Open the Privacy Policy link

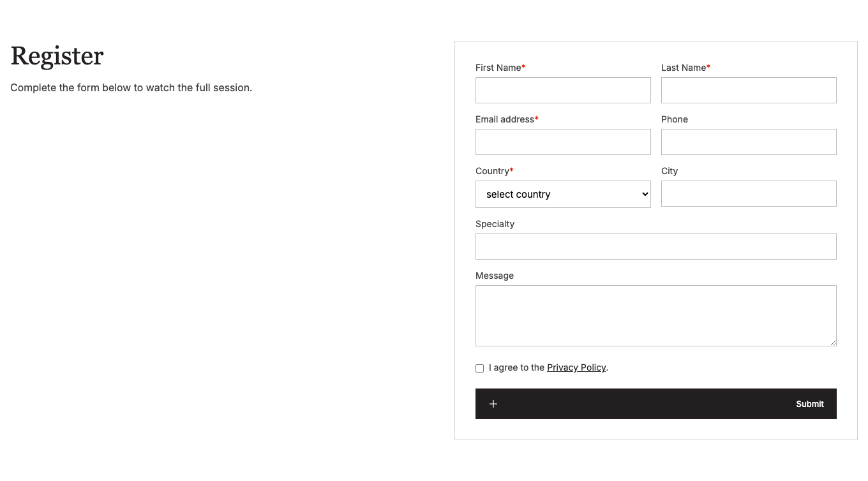click(576, 367)
